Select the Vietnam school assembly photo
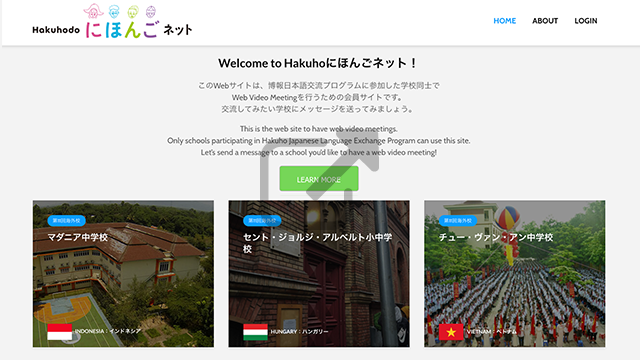The image size is (640, 360). [x=515, y=273]
